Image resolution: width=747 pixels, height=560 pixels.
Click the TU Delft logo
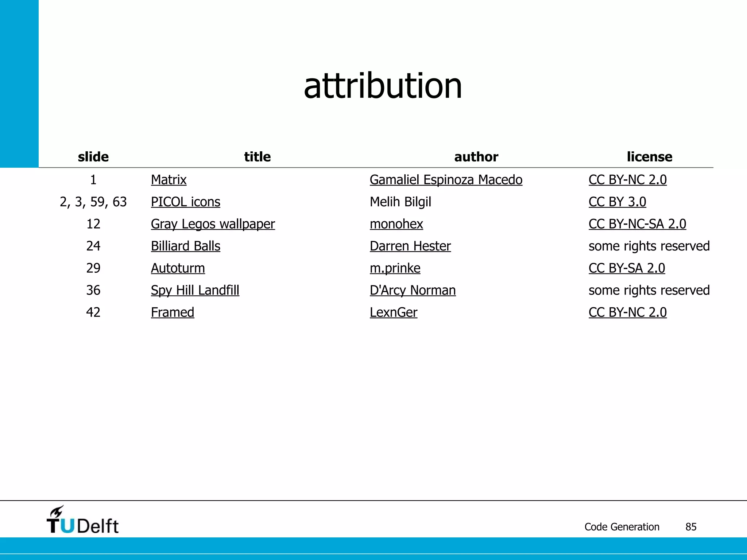tap(82, 520)
